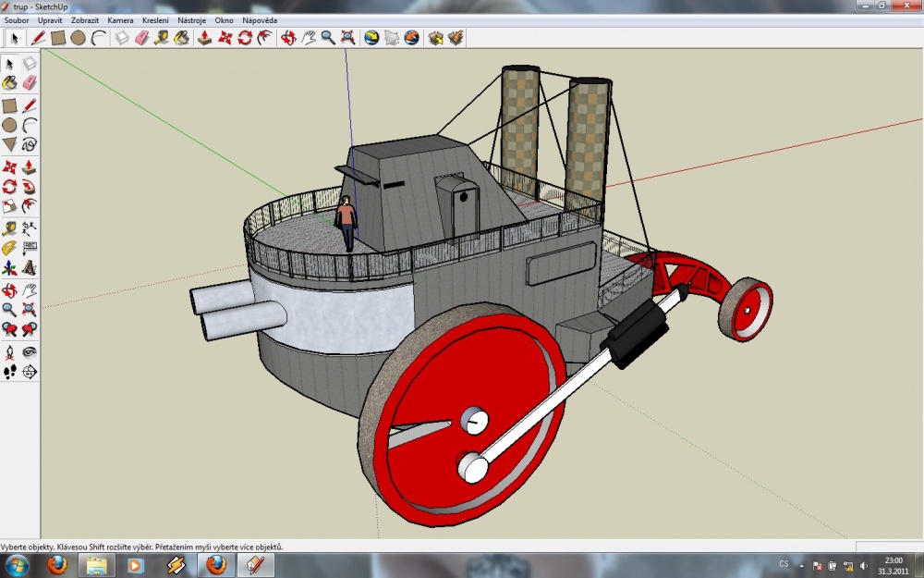Pick the Eraser in the top toolbar
Screen dimensions: 924x578
(x=142, y=38)
